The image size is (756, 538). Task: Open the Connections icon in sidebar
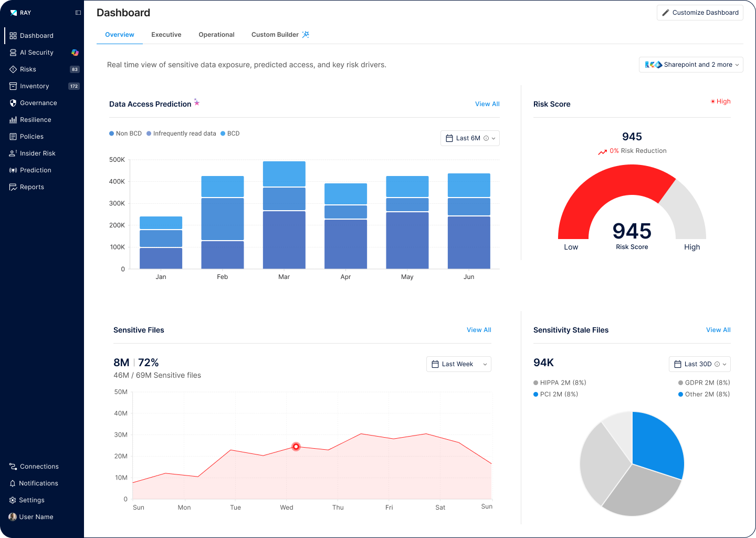[x=13, y=467]
